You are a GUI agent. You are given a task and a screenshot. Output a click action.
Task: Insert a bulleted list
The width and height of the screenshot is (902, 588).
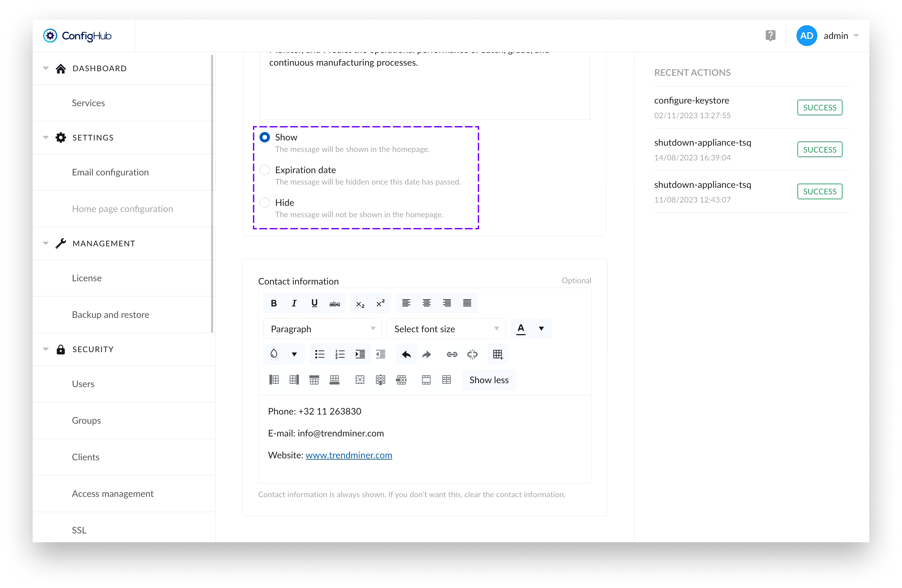[320, 354]
